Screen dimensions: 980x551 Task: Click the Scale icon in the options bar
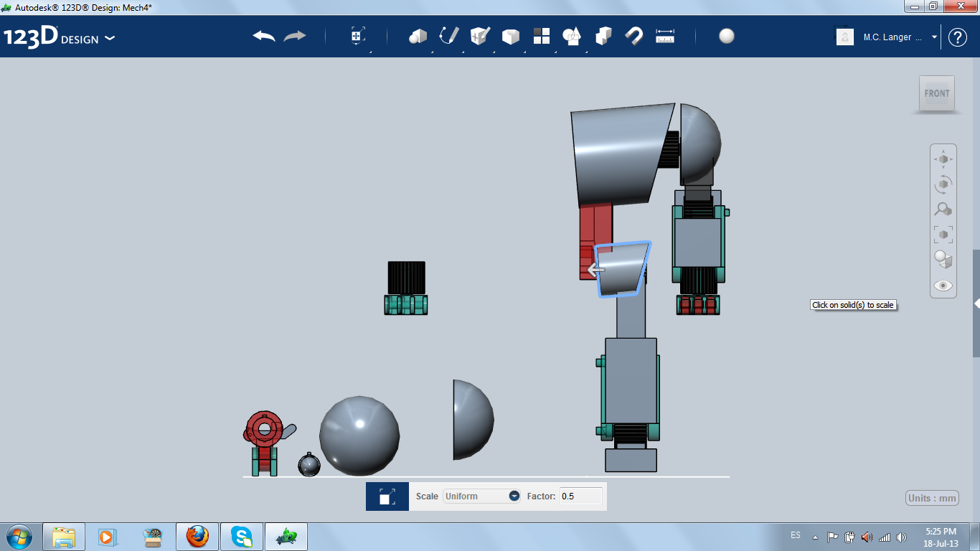387,496
